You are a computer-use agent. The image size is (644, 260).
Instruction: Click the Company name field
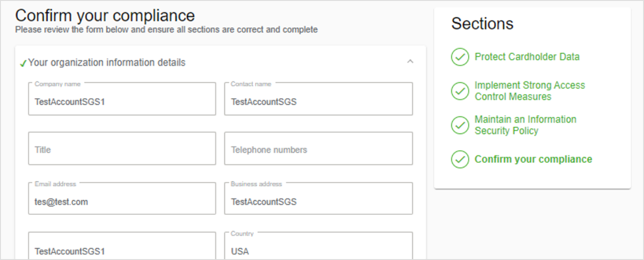(122, 99)
